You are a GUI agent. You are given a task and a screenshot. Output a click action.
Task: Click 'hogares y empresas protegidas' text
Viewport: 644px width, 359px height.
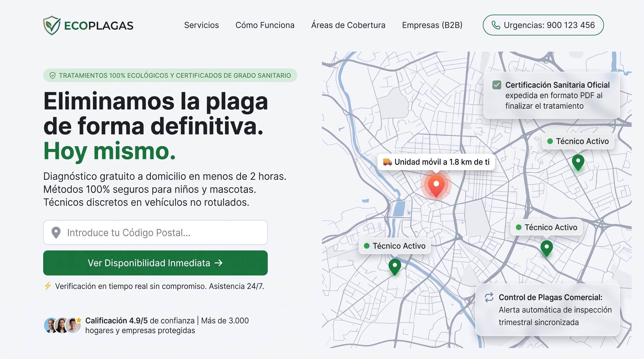(140, 330)
